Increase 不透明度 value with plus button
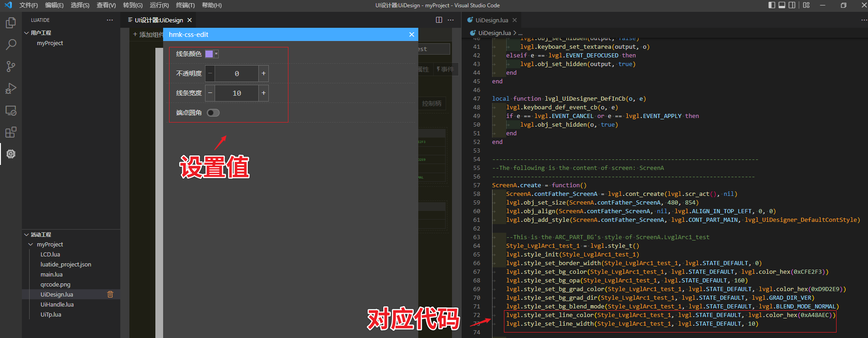The height and width of the screenshot is (338, 868). [x=263, y=73]
